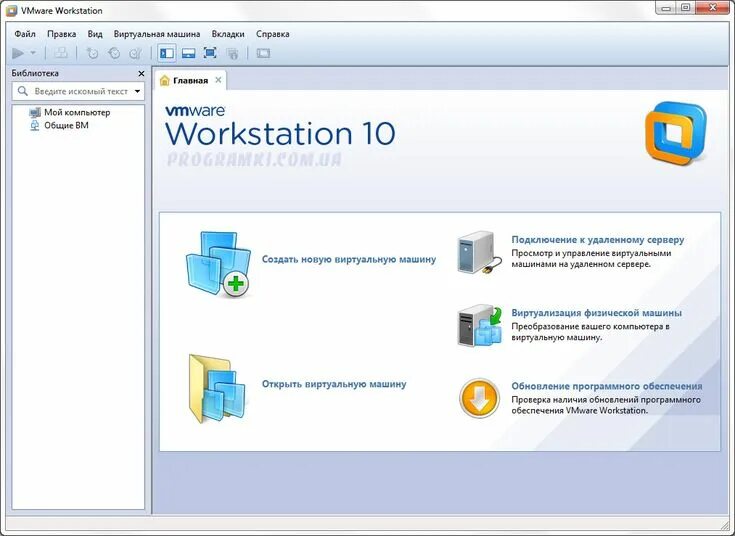This screenshot has height=536, width=735.
Task: Open the Справка menu
Action: [x=272, y=34]
